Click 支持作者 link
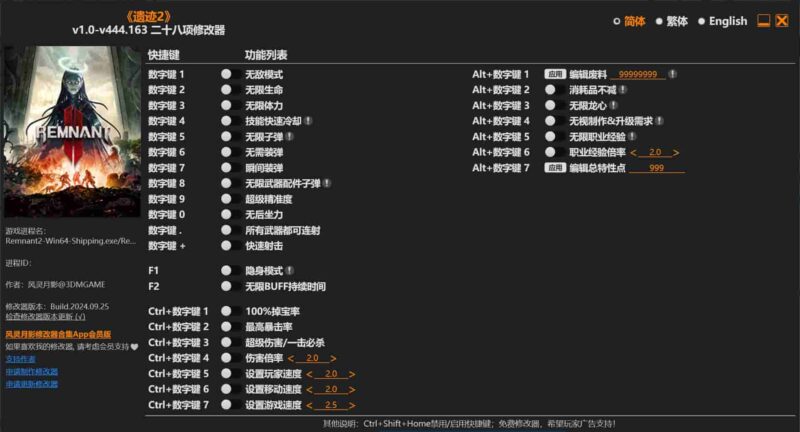This screenshot has width=800, height=432. (20, 359)
